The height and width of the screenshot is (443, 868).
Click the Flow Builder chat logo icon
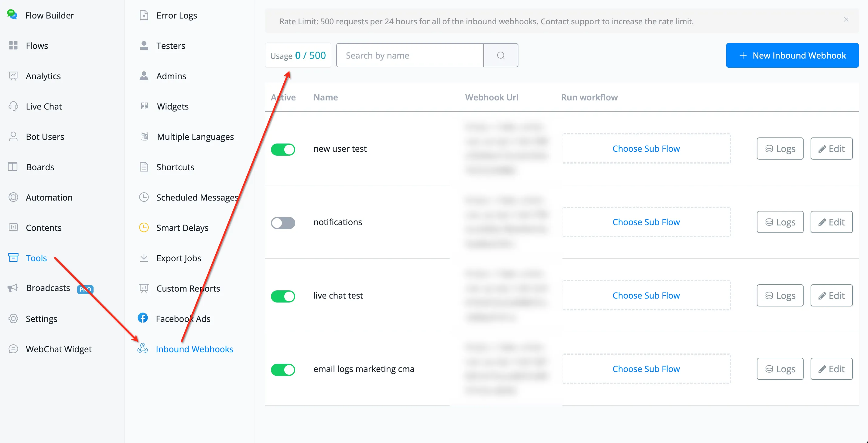12,15
